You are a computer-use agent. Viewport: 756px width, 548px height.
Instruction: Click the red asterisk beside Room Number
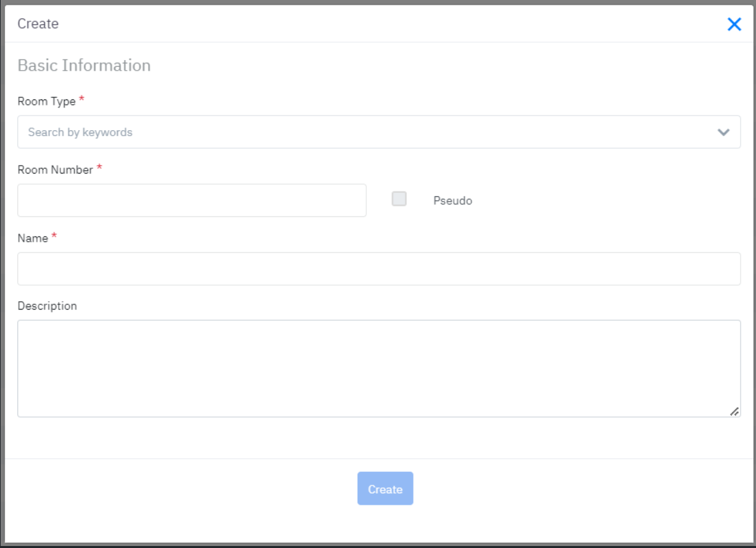(x=99, y=168)
